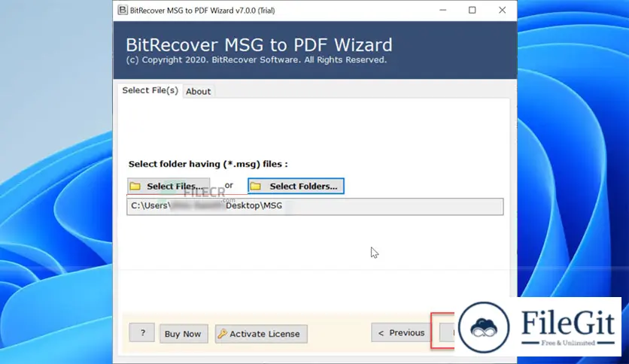
Task: Click the Select Folders button
Action: click(x=296, y=186)
